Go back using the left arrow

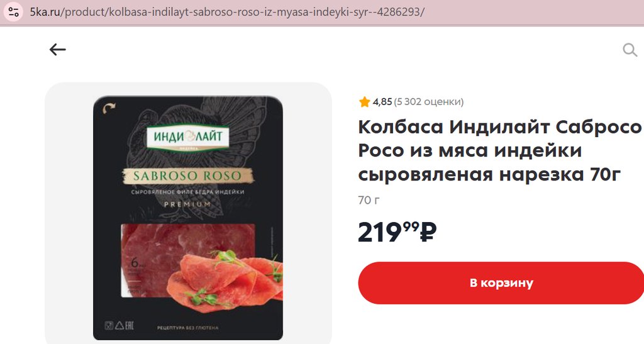click(57, 50)
